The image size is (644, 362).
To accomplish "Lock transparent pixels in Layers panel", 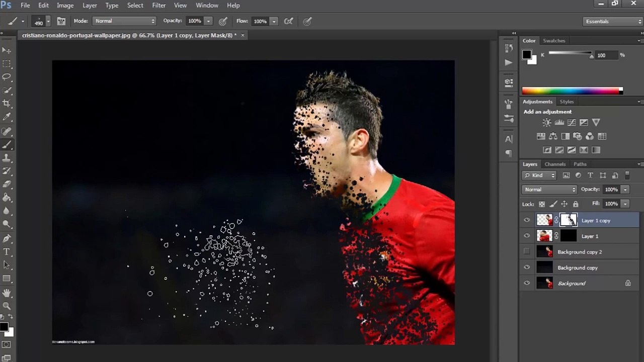I will pyautogui.click(x=542, y=204).
